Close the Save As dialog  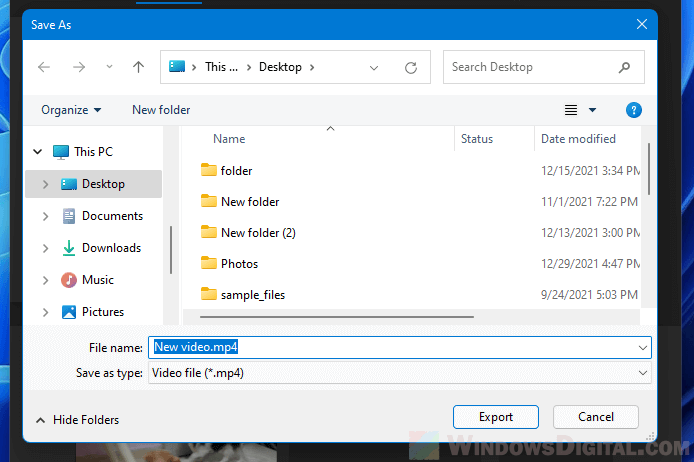[x=642, y=24]
